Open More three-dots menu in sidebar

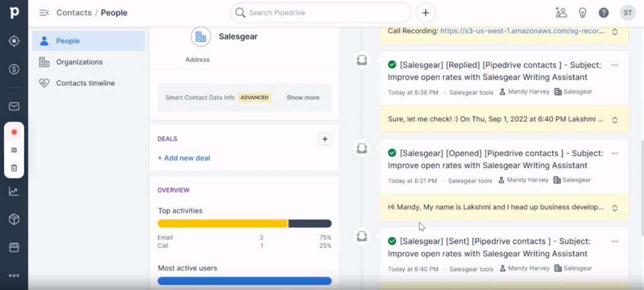14,276
